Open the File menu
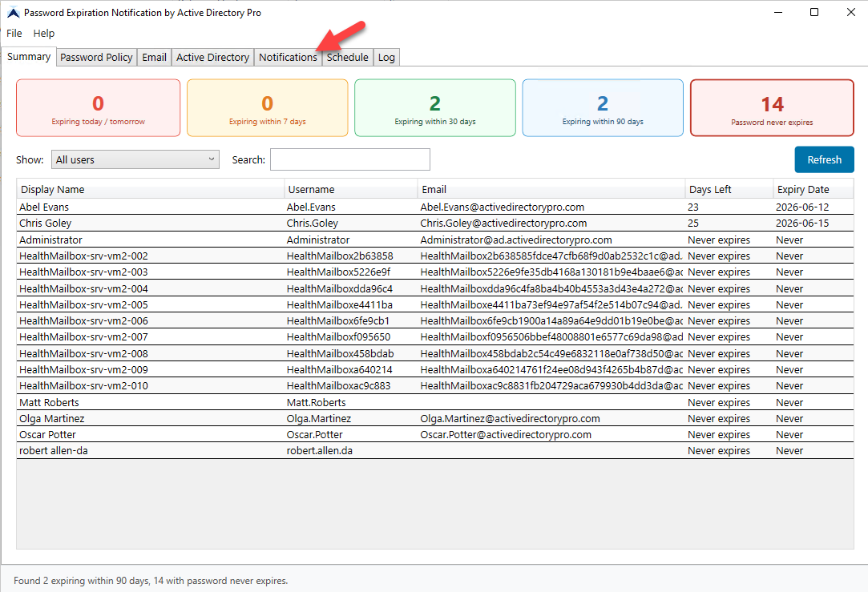The height and width of the screenshot is (592, 868). click(x=14, y=33)
